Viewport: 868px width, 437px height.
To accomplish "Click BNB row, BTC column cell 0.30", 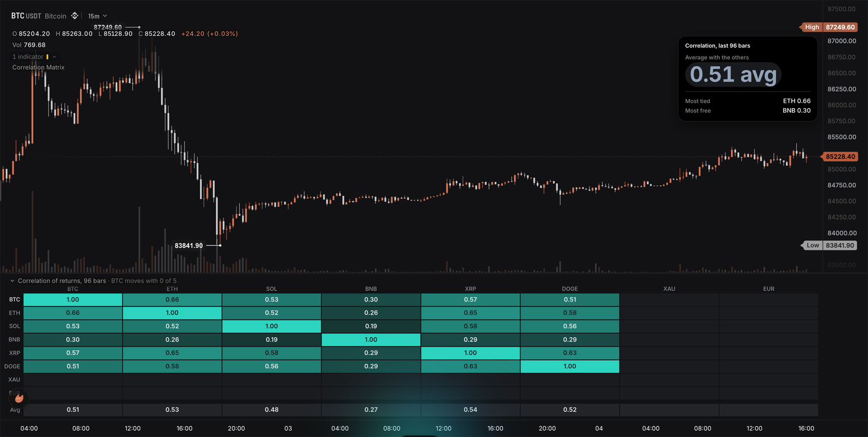I will pos(73,340).
